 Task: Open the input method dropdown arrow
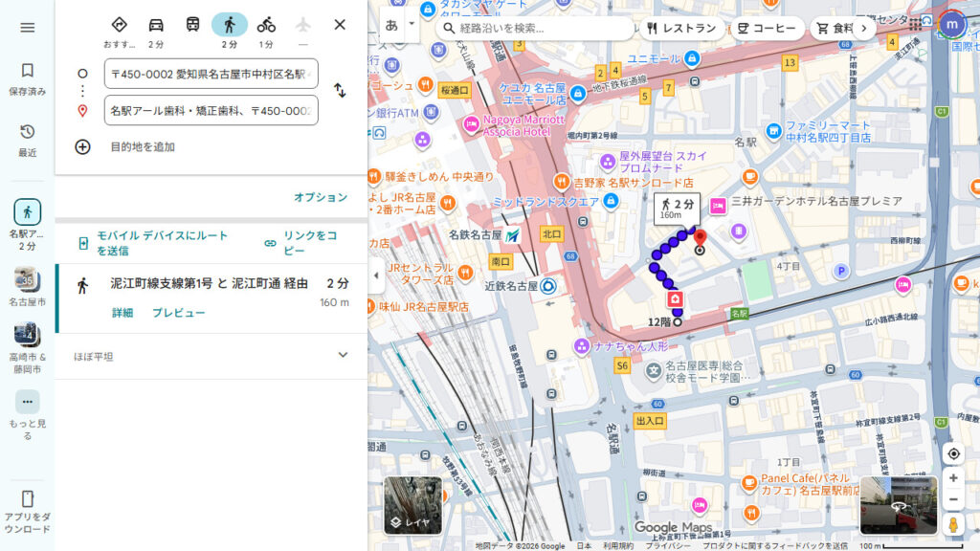[412, 24]
